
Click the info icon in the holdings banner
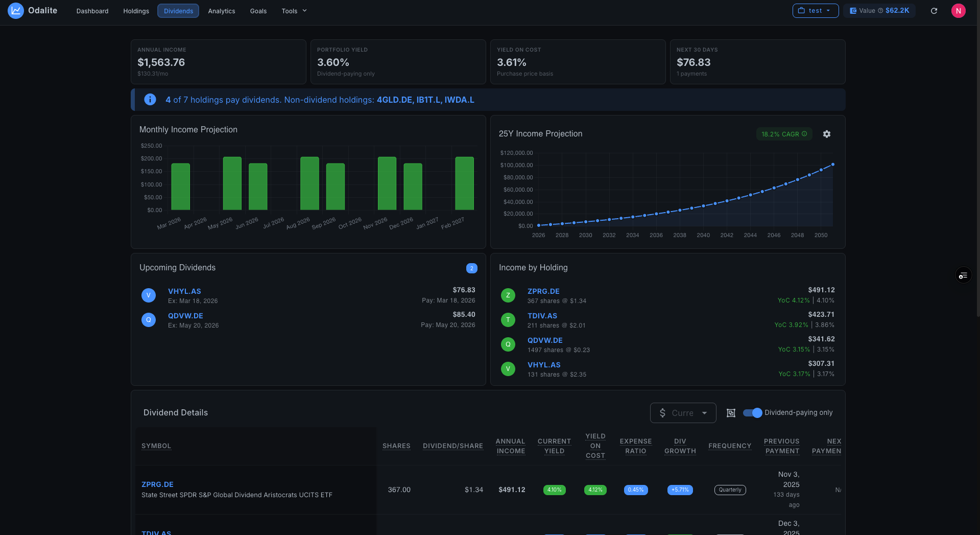(x=150, y=100)
